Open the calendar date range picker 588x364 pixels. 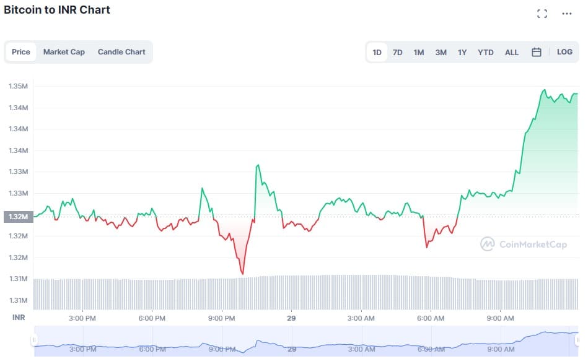pos(536,52)
